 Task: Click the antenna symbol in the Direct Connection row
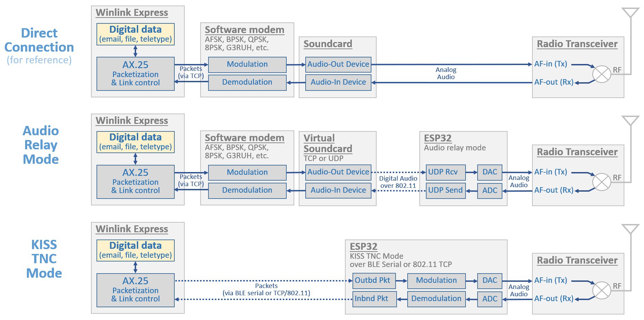[x=631, y=13]
